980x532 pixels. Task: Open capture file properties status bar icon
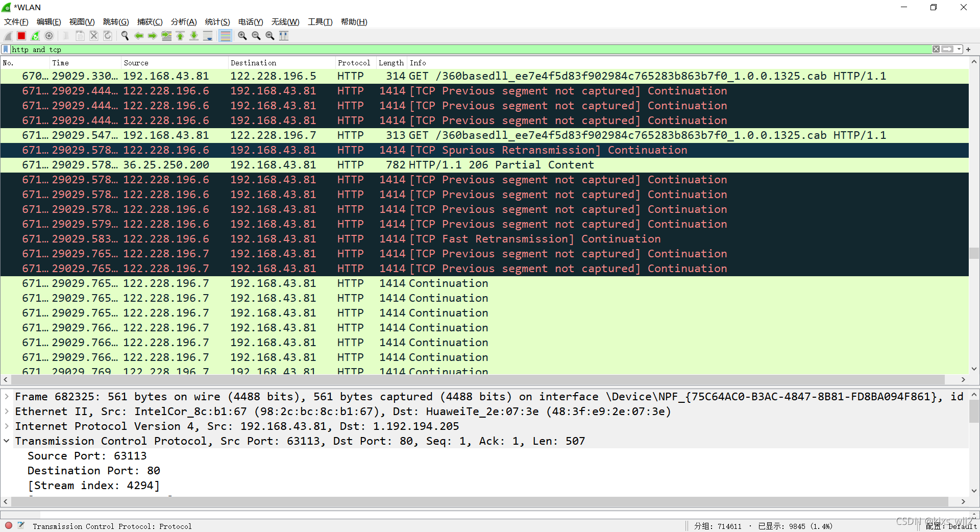(21, 525)
